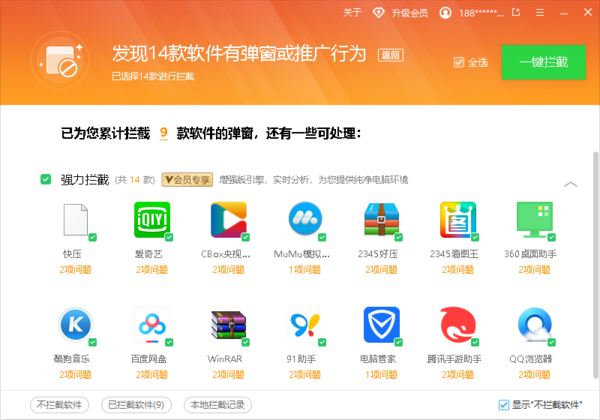The image size is (600, 420).
Task: Click the CBox央视 app icon
Action: (x=228, y=220)
